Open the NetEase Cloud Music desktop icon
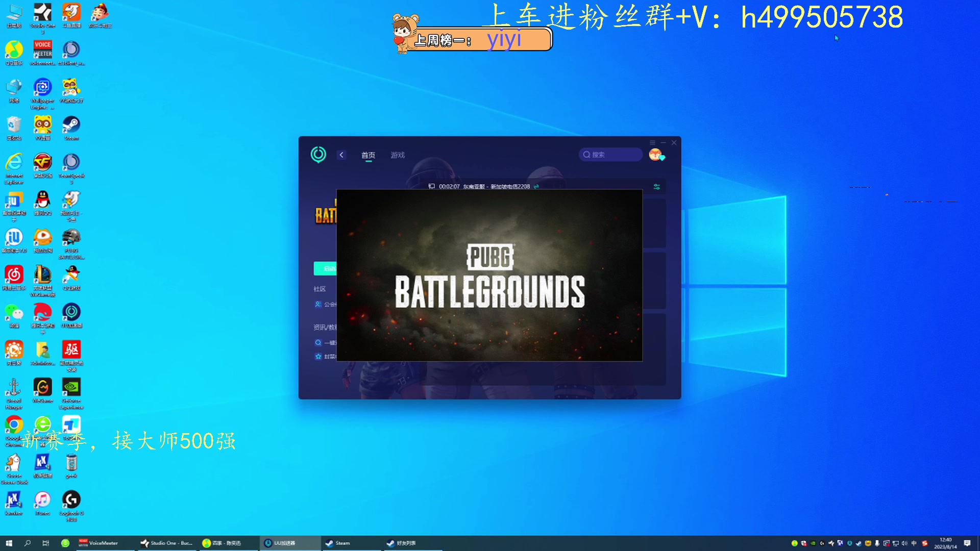 coord(14,278)
